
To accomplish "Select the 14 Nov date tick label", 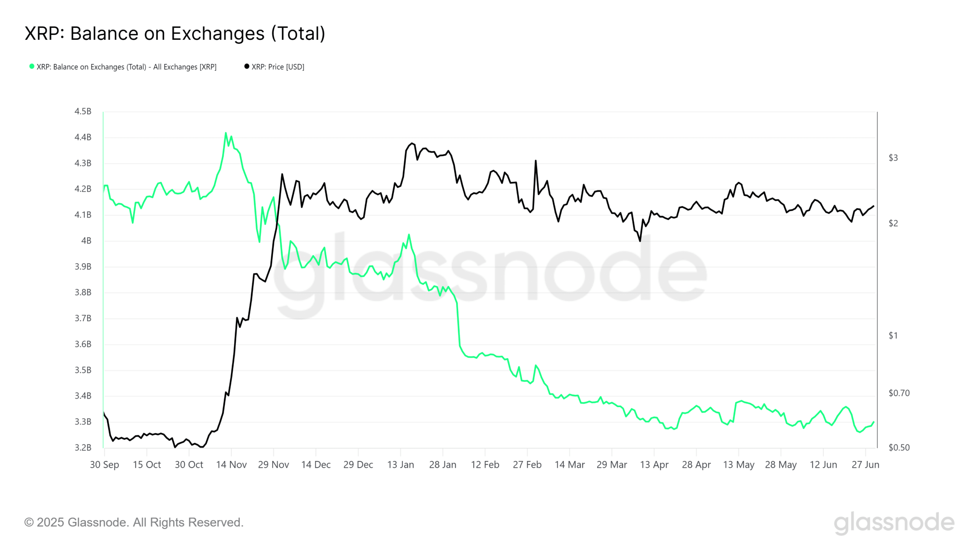I will [231, 465].
